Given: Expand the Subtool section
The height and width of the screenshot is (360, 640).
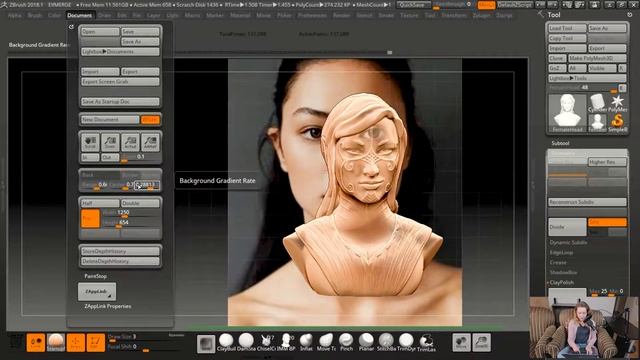Looking at the screenshot, I should 560,143.
